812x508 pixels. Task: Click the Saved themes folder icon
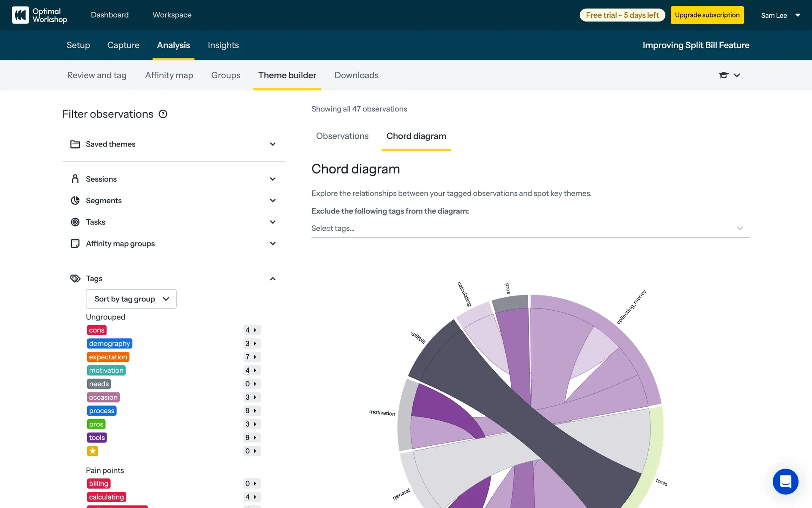75,144
